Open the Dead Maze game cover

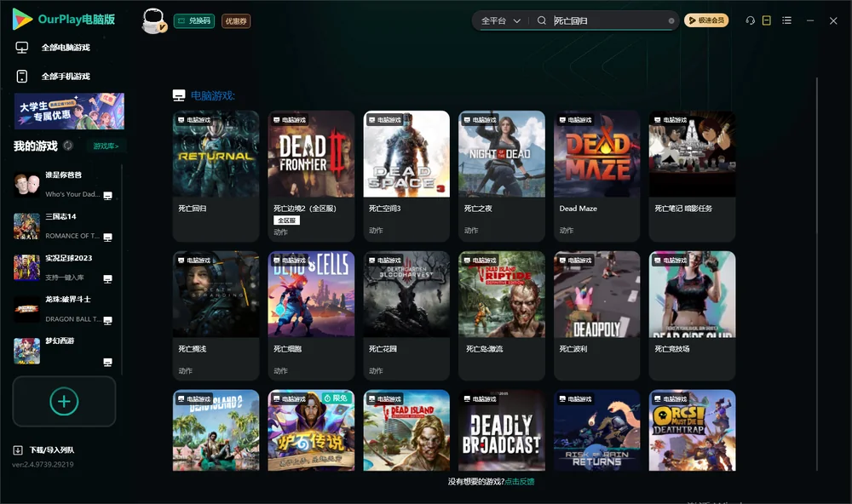point(597,154)
